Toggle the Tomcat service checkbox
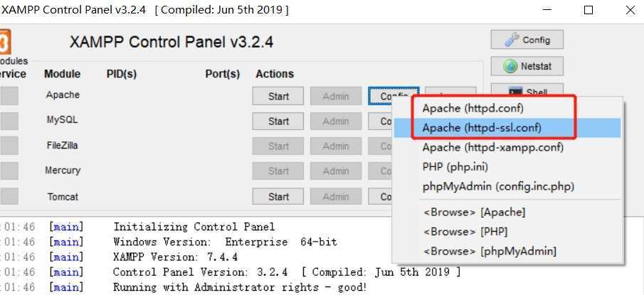The image size is (644, 295). 9,196
